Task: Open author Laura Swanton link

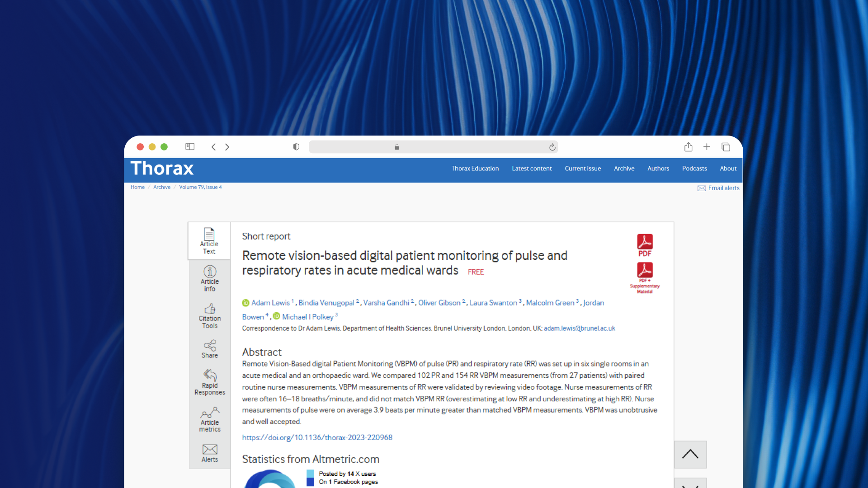Action: [x=493, y=303]
